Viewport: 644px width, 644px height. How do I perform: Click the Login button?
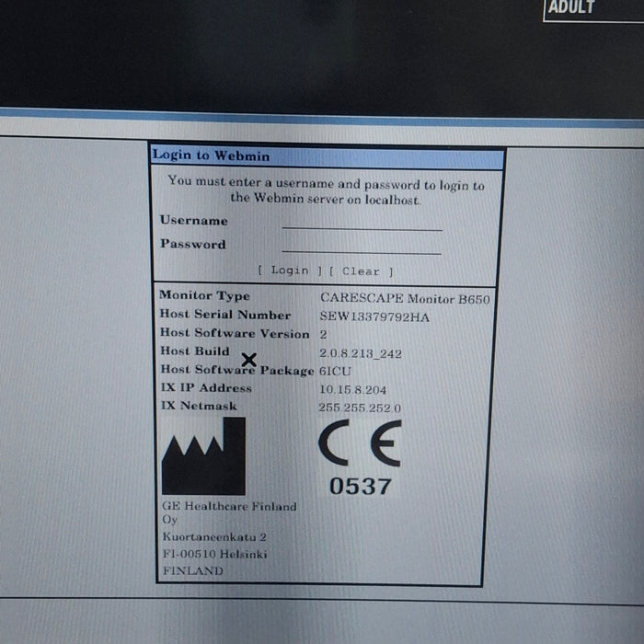(290, 270)
